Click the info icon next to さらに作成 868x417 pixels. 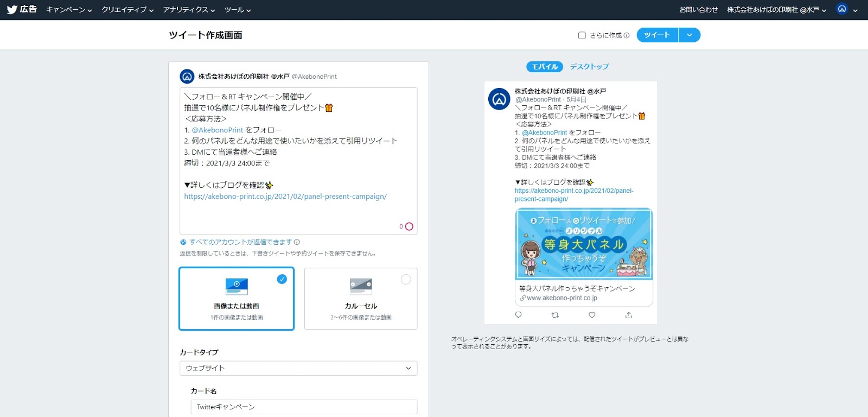(x=627, y=35)
